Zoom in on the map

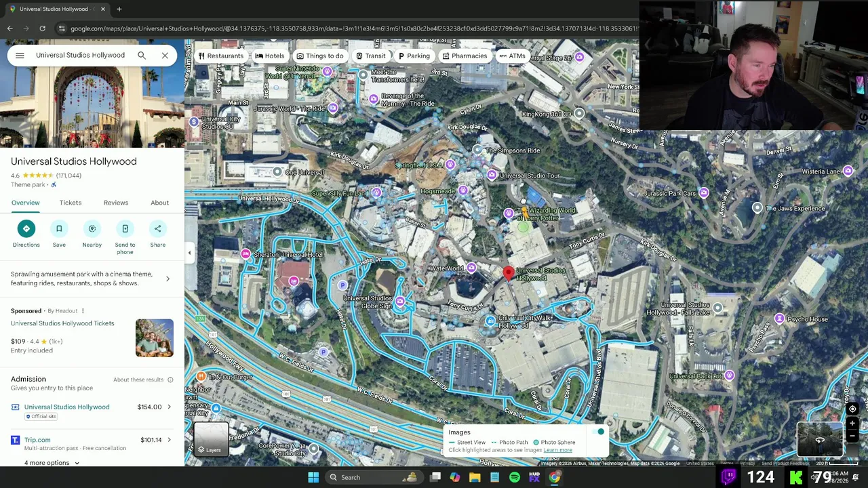[852, 424]
